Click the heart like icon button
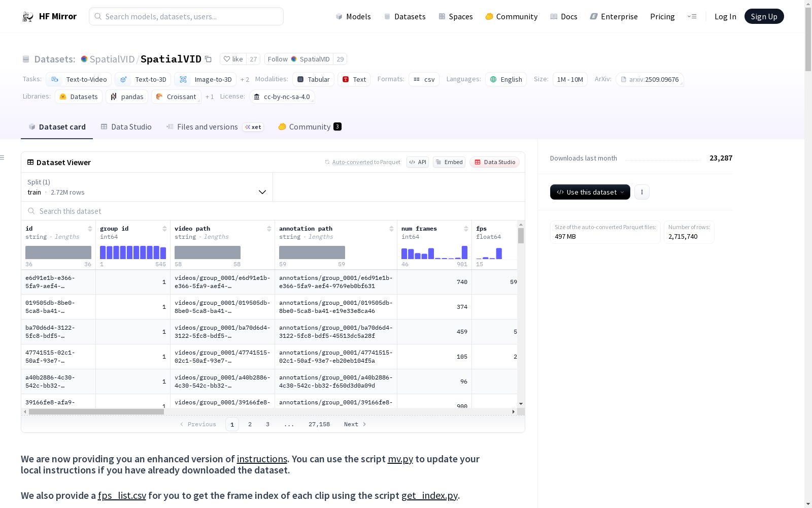The width and height of the screenshot is (812, 508). tap(233, 59)
